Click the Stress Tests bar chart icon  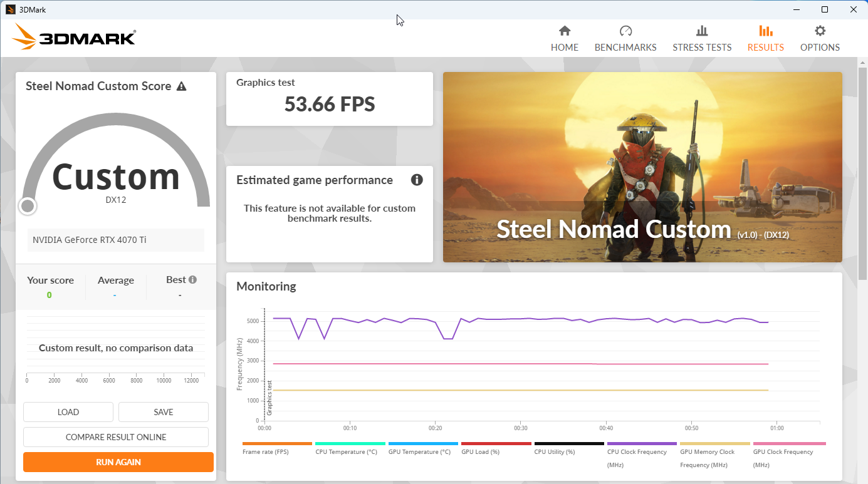pyautogui.click(x=702, y=31)
